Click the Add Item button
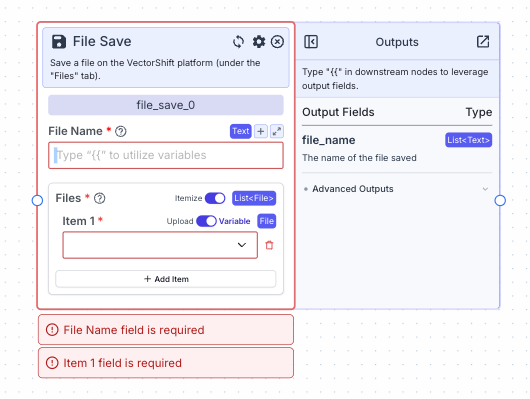 [x=166, y=279]
